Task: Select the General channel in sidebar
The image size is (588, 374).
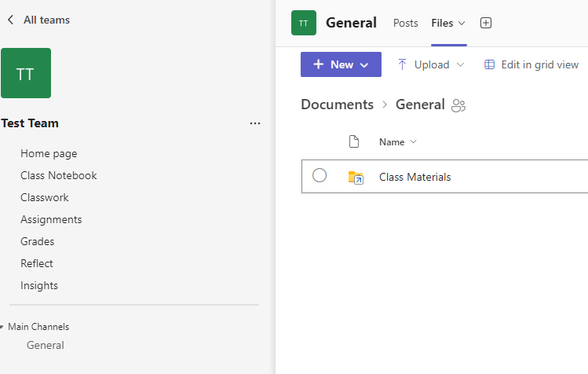Action: click(x=45, y=346)
